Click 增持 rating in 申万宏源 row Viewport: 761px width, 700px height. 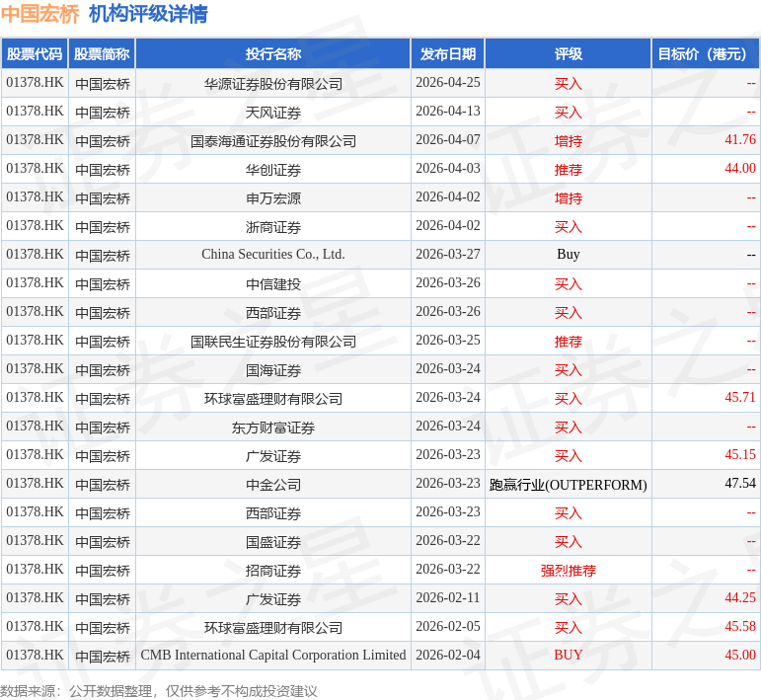[x=569, y=198]
